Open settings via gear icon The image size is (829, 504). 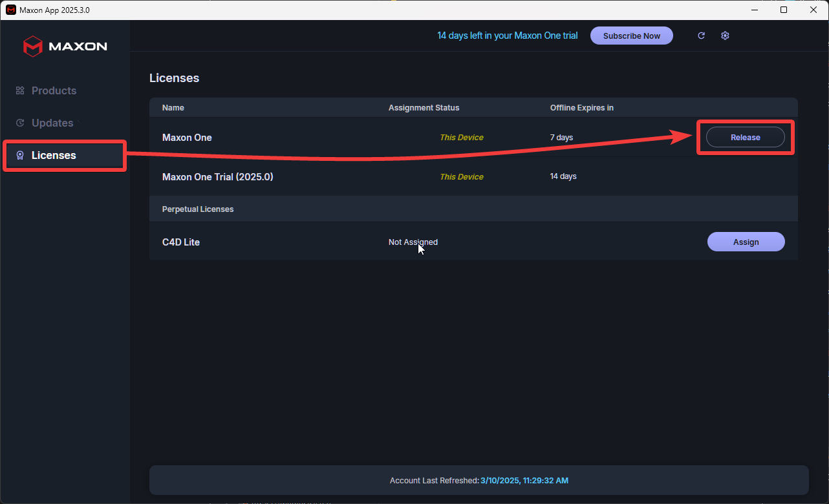coord(725,36)
